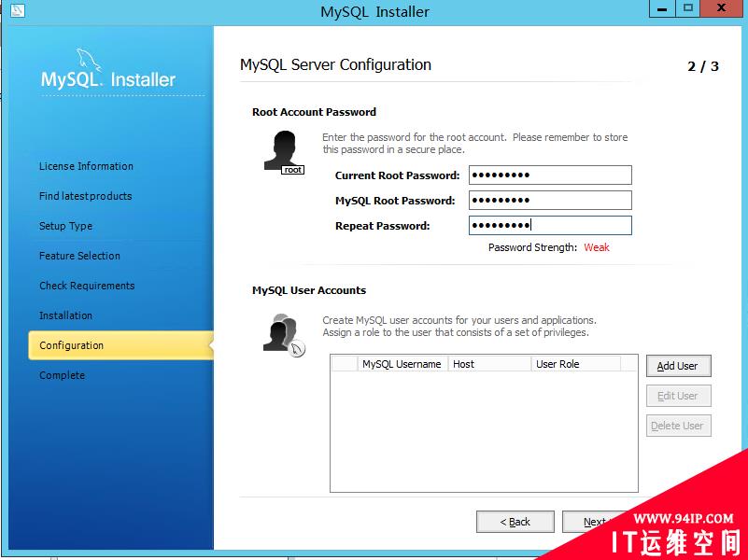
Task: Click the Weak password strength indicator
Action: click(597, 247)
